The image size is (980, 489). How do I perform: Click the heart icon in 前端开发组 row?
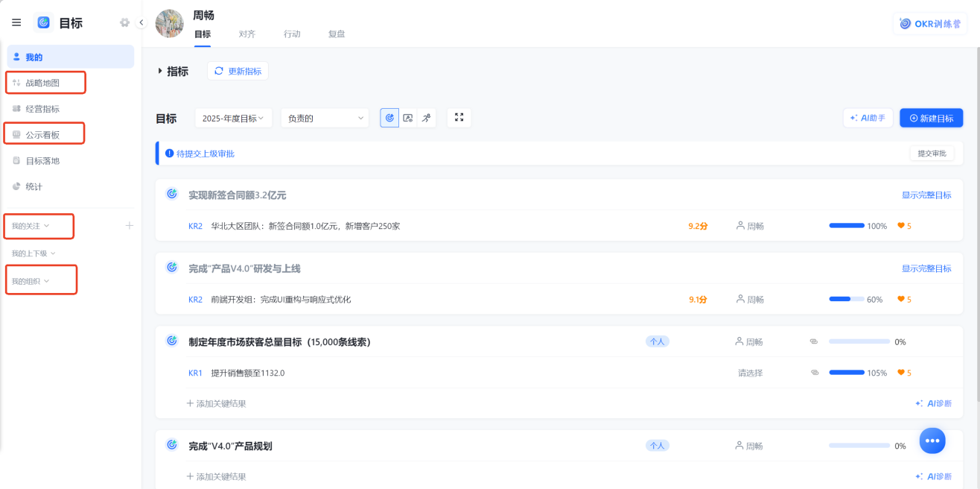click(900, 299)
